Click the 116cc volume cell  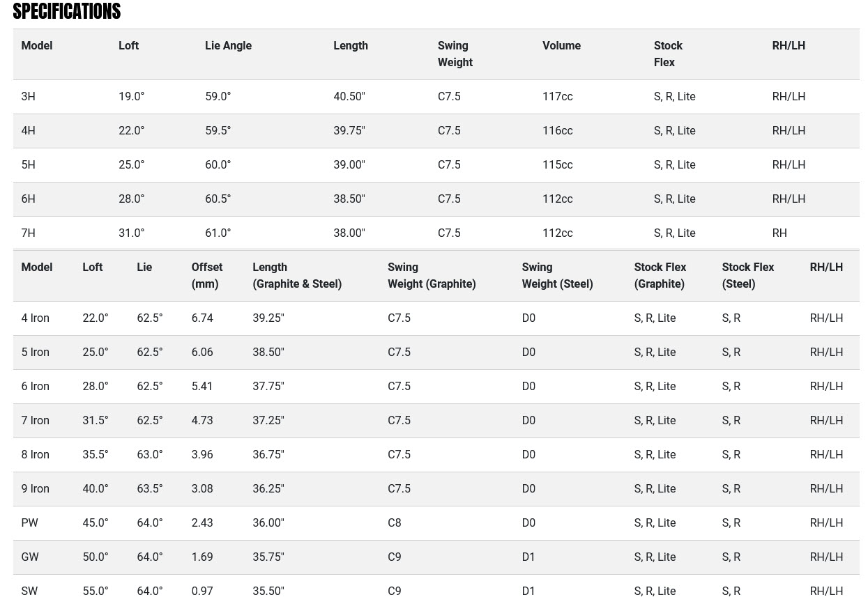[557, 131]
